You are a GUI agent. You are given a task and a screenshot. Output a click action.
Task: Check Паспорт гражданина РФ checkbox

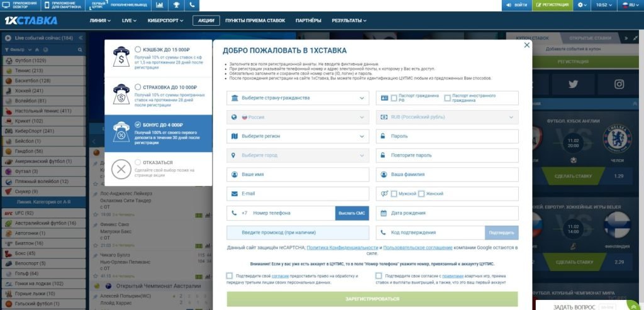pyautogui.click(x=394, y=97)
